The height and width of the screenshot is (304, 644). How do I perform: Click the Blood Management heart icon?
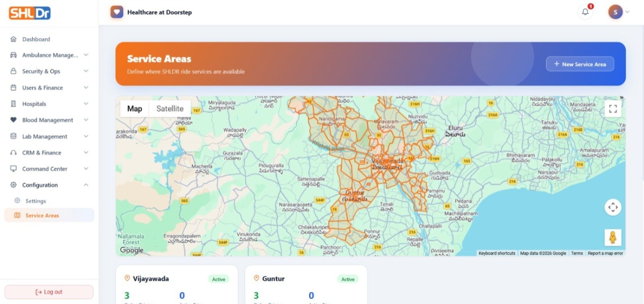[x=13, y=120]
